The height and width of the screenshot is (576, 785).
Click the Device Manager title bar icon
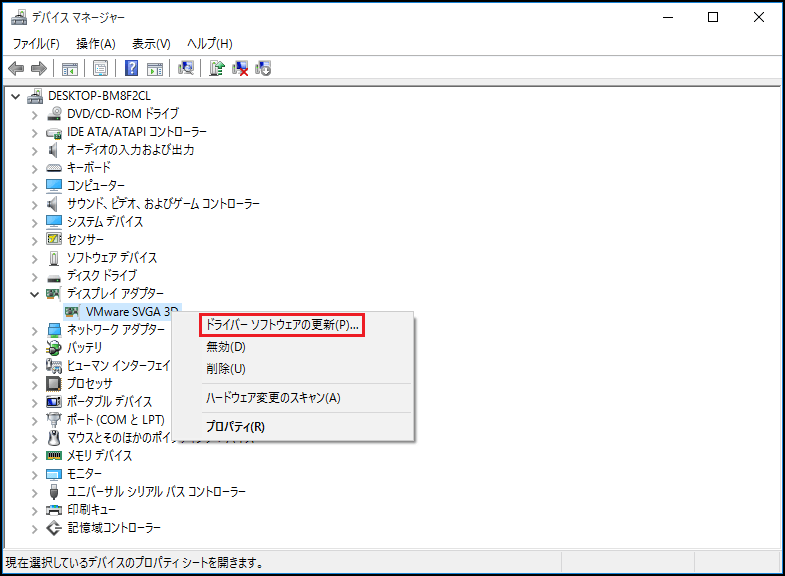point(19,18)
